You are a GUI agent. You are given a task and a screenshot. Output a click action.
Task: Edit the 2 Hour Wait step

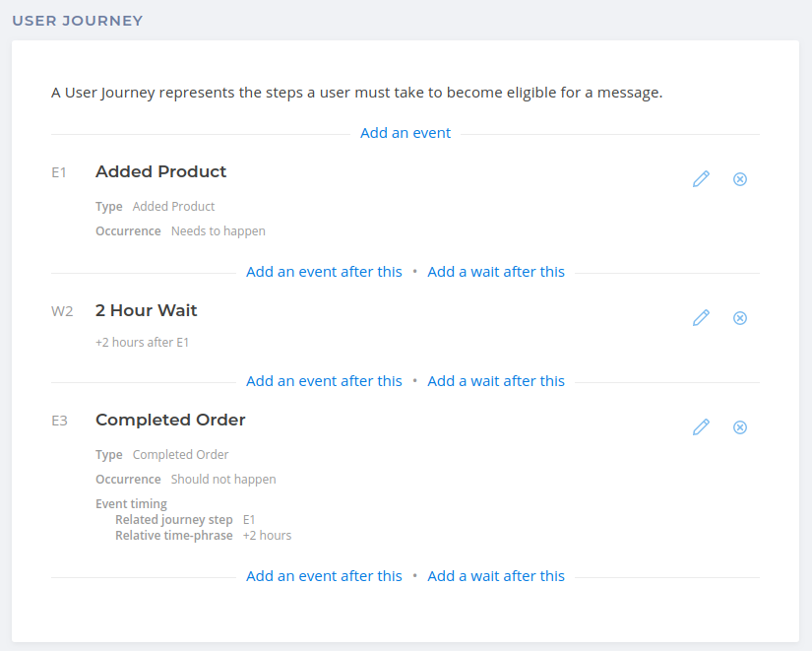tap(701, 318)
